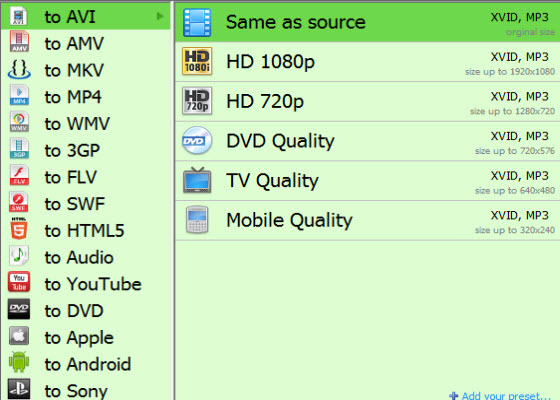Screen dimensions: 560x400
Task: Choose the to YouTube entry
Action: (x=86, y=284)
